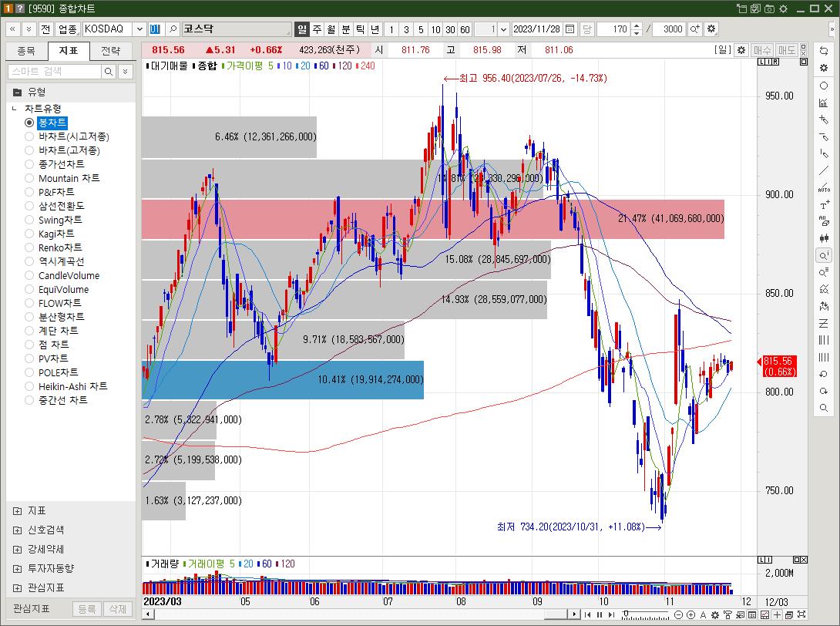
Task: Click the erase-all drawings tool
Action: tap(823, 221)
